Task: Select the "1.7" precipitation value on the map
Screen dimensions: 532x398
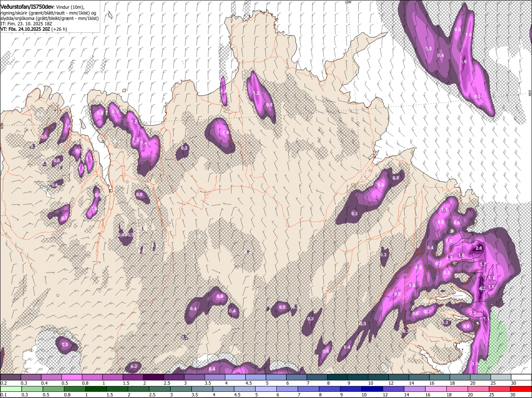Action: (483, 264)
